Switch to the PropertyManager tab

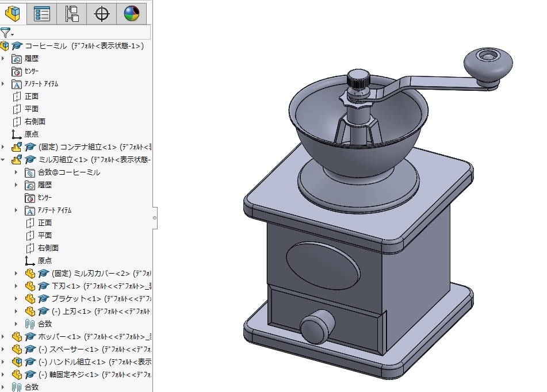pyautogui.click(x=42, y=13)
